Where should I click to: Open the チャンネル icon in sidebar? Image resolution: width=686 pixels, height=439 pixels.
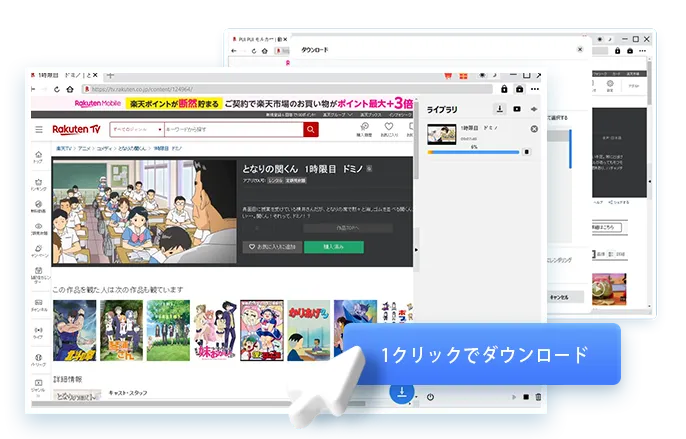coord(39,306)
